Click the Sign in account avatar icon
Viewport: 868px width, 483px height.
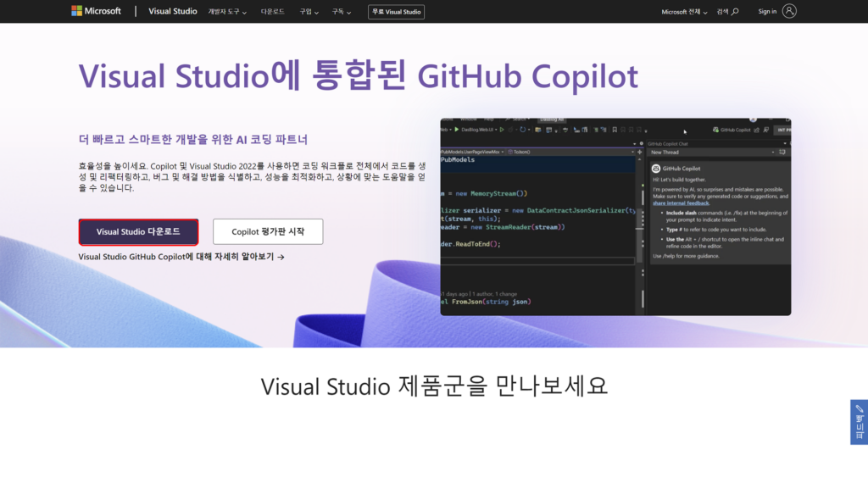pyautogui.click(x=789, y=11)
